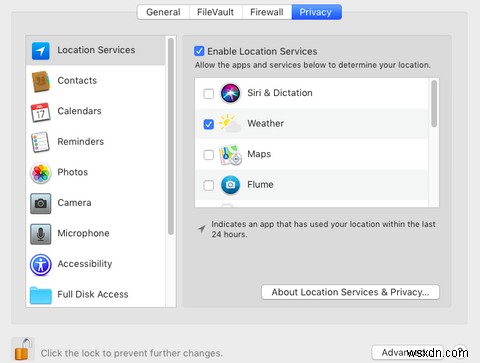Image resolution: width=480 pixels, height=363 pixels.
Task: Click the Flume app label
Action: click(260, 185)
